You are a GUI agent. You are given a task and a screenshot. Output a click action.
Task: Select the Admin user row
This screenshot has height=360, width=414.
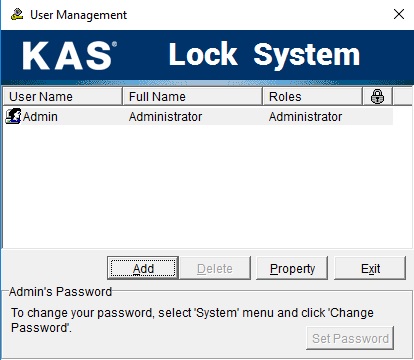click(198, 117)
